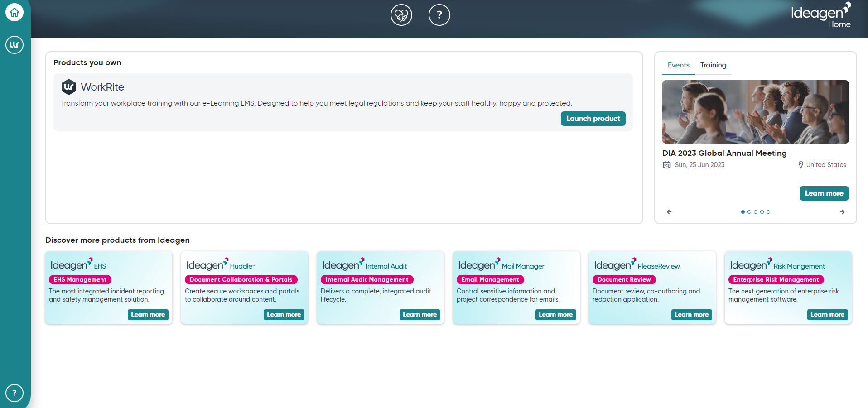The image size is (868, 408).
Task: Open the question mark help in header
Action: pyautogui.click(x=439, y=15)
